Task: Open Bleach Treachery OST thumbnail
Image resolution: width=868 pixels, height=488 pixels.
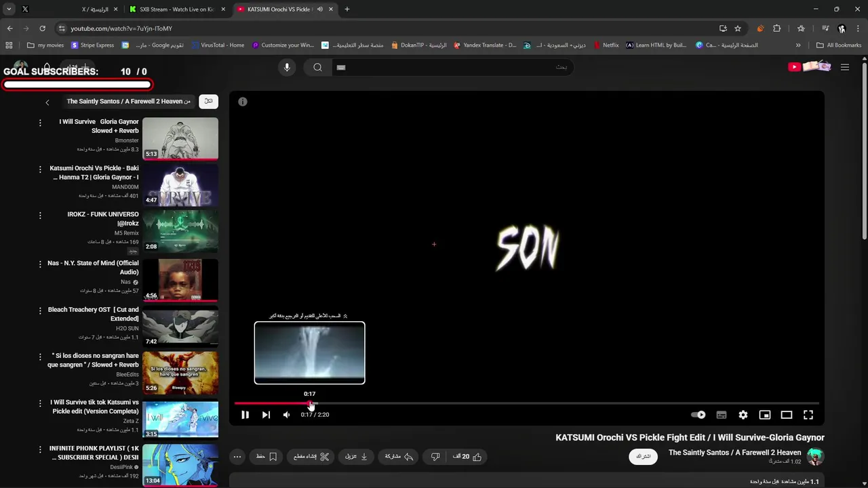Action: tap(180, 327)
